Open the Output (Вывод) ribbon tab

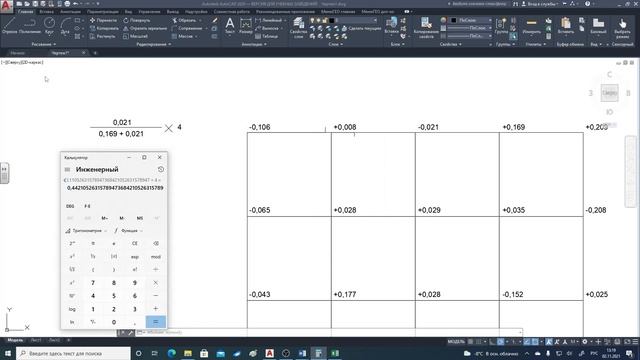173,12
